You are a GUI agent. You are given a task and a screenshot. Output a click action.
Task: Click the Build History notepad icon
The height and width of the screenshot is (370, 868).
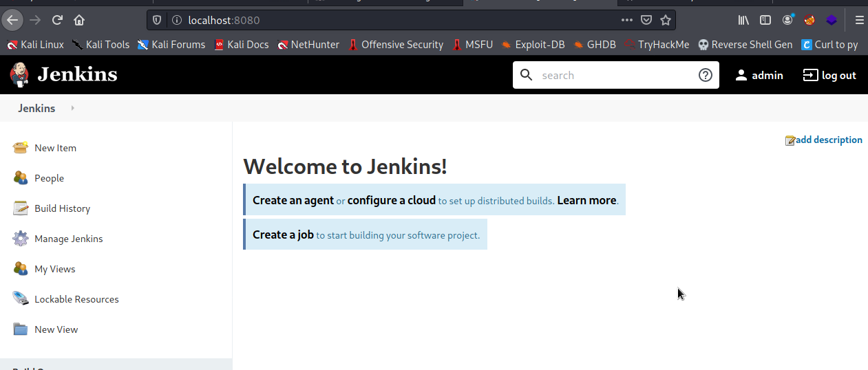coord(21,208)
